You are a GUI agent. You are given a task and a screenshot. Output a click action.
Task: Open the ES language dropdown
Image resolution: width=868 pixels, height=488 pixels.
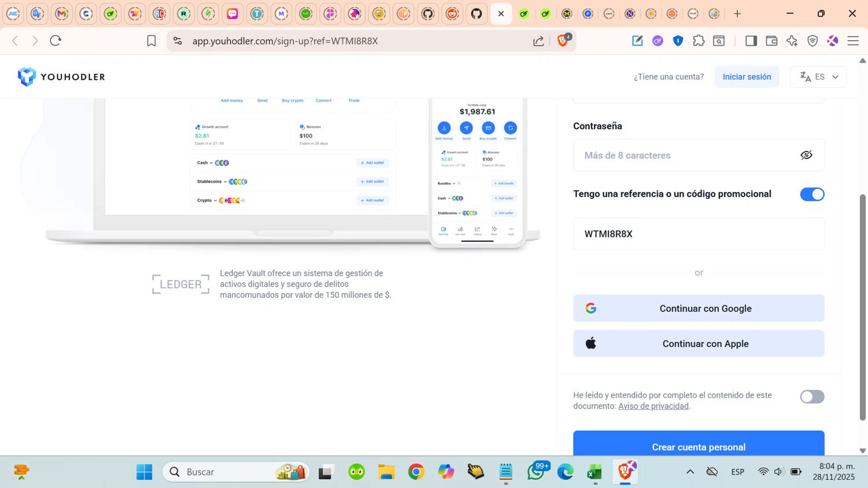point(818,76)
